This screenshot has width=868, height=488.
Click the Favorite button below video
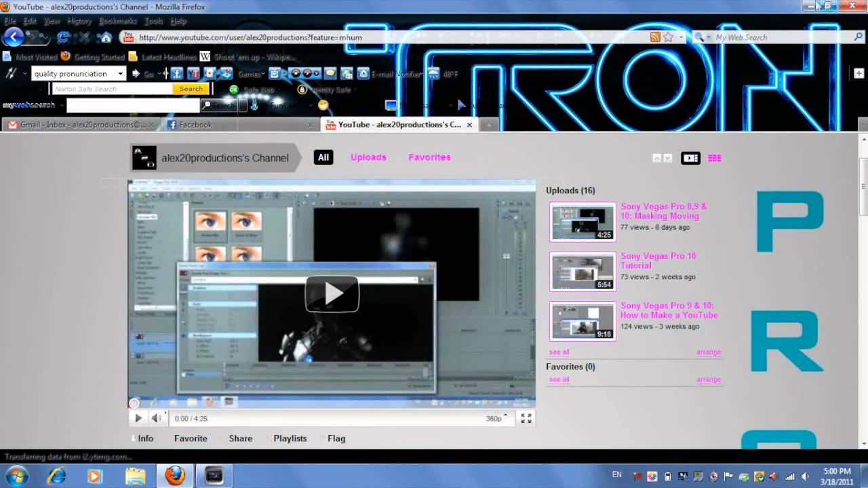click(x=191, y=439)
